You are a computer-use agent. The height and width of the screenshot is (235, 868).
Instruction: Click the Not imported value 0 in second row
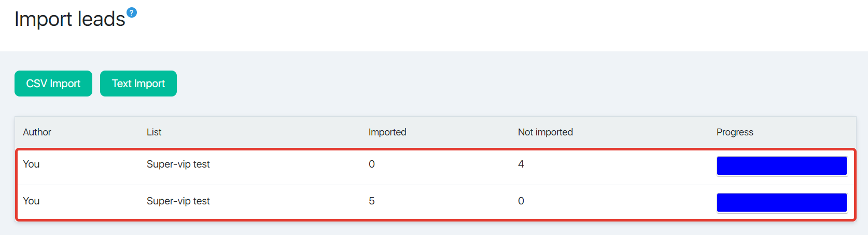(521, 201)
